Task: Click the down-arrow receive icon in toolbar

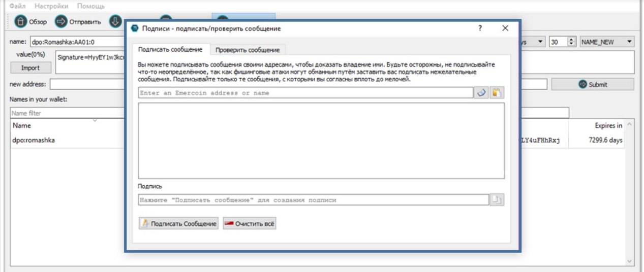Action: (x=115, y=22)
